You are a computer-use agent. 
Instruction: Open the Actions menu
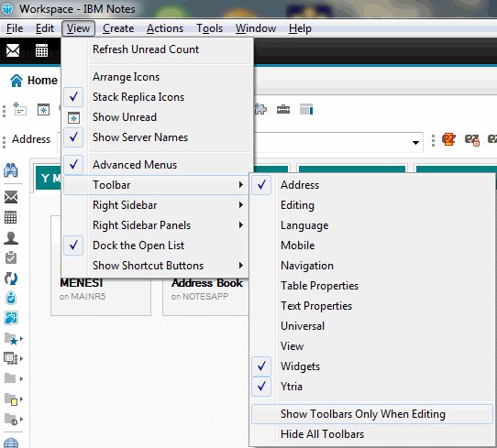pos(165,28)
